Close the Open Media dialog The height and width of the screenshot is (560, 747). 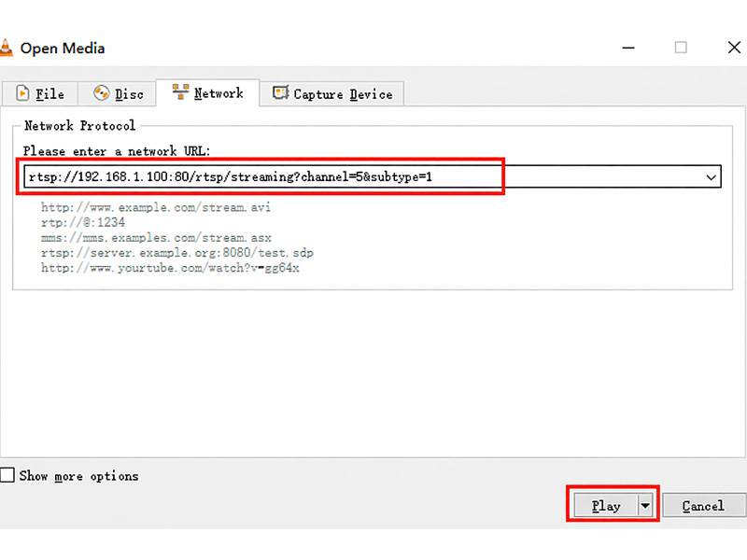point(734,48)
